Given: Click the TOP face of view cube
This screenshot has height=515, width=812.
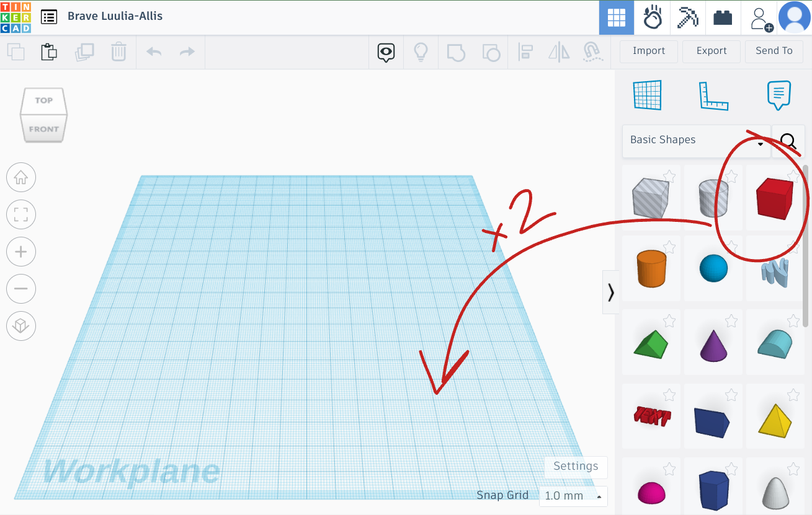Looking at the screenshot, I should pos(43,100).
